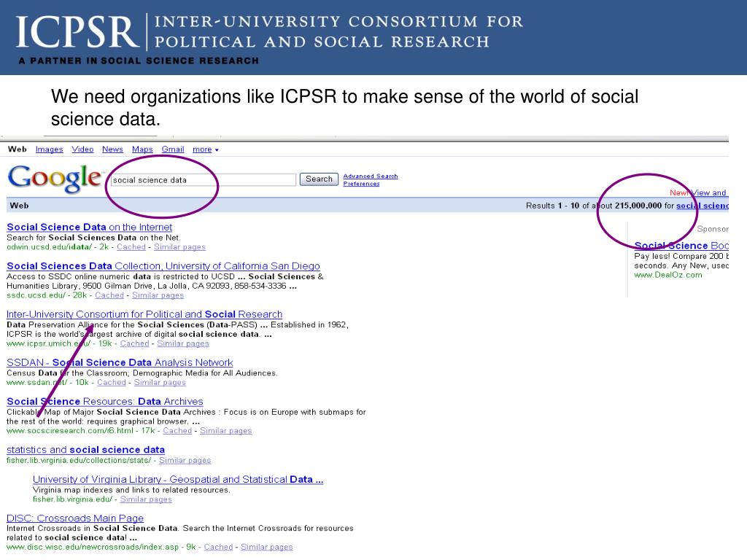Click the odwin.ucsd.edu/idata/ URL text
The height and width of the screenshot is (560, 747).
point(49,247)
